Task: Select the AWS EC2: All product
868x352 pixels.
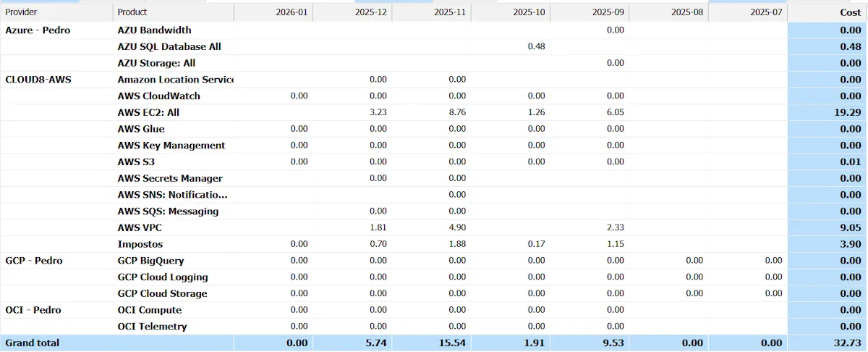Action: pos(148,112)
